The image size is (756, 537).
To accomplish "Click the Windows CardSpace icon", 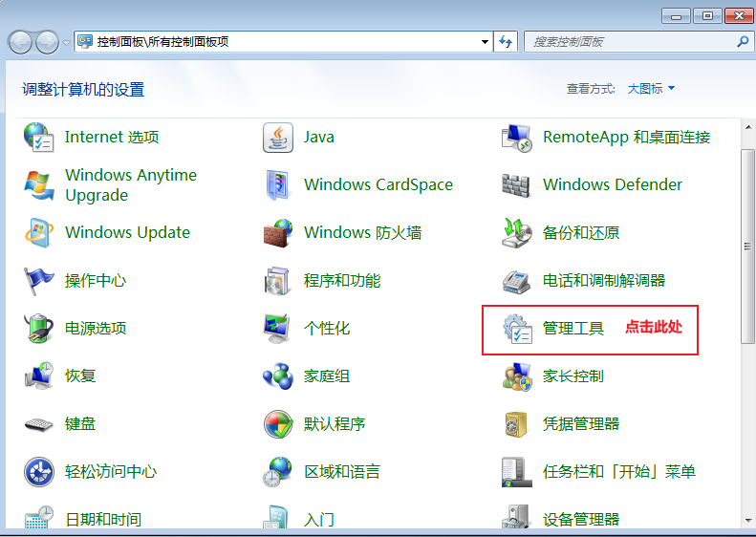I will pos(278,185).
